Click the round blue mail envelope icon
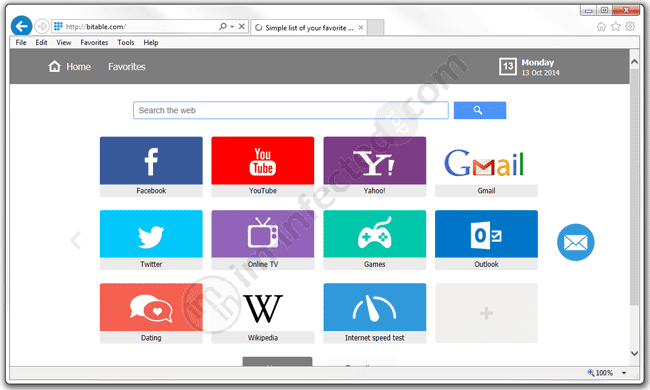This screenshot has width=650, height=390. tap(576, 242)
